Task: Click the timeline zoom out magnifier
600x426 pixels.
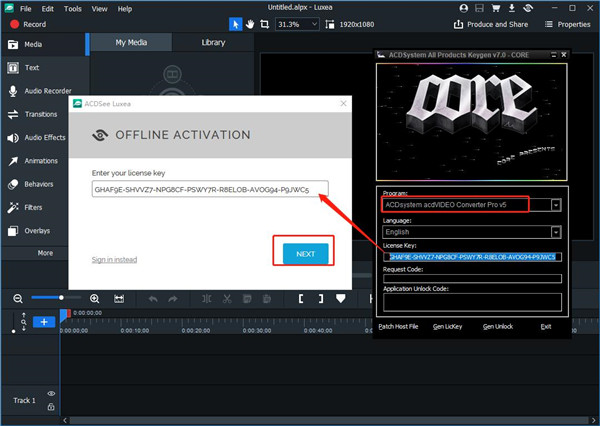Action: pyautogui.click(x=18, y=299)
